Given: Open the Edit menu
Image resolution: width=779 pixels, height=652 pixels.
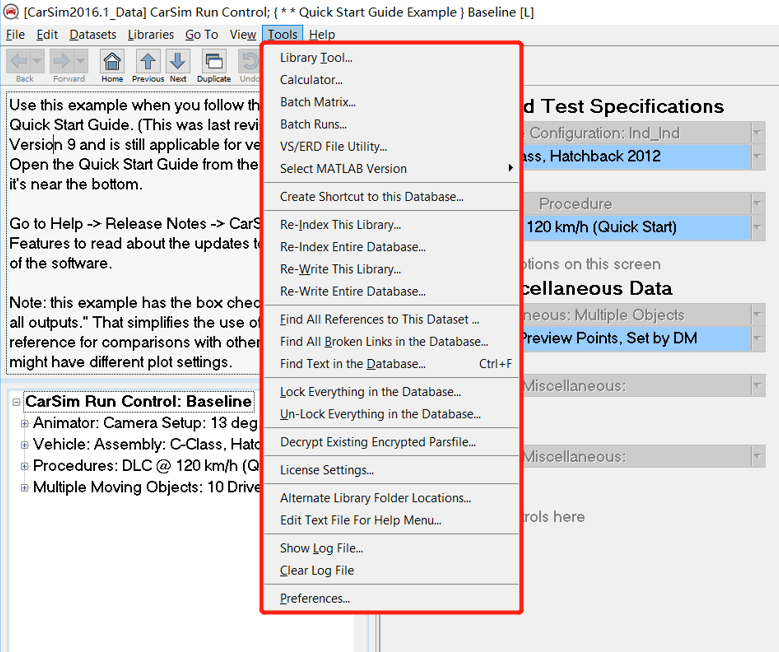Looking at the screenshot, I should pyautogui.click(x=47, y=34).
